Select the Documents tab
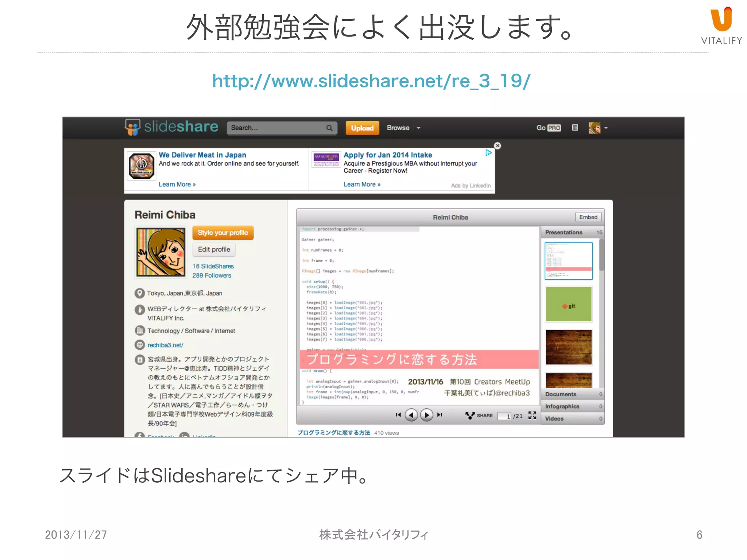 pyautogui.click(x=573, y=394)
